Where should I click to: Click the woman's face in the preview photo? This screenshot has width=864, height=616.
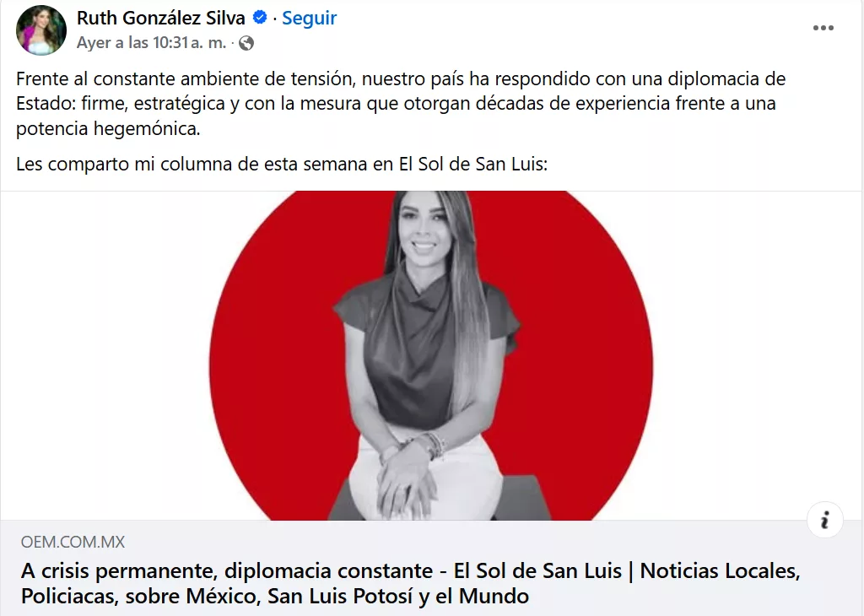click(x=423, y=224)
